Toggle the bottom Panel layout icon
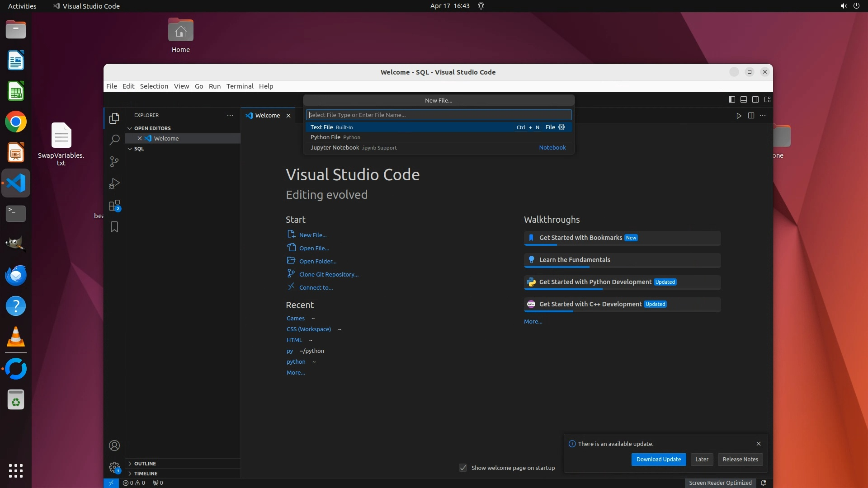The height and width of the screenshot is (488, 868). point(744,99)
